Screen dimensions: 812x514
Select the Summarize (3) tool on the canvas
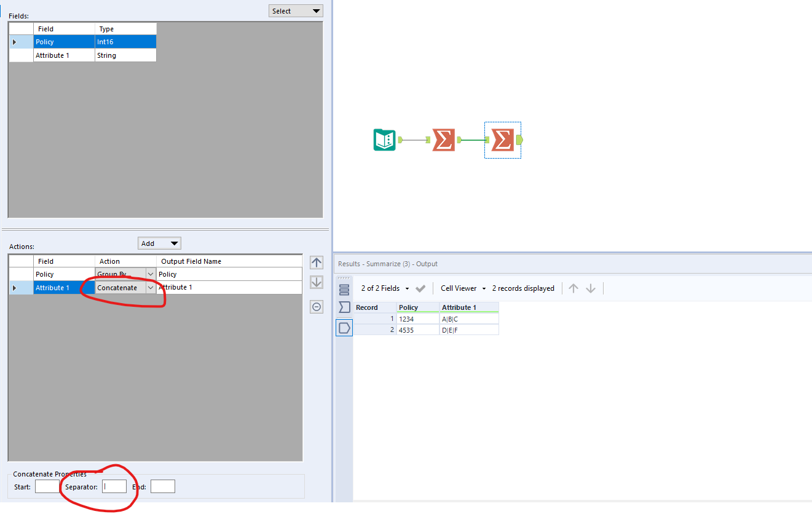[x=502, y=140]
